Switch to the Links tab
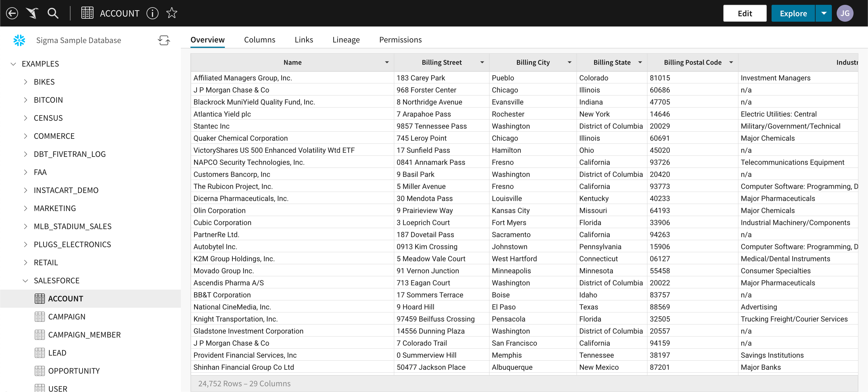This screenshot has width=868, height=392. (303, 40)
